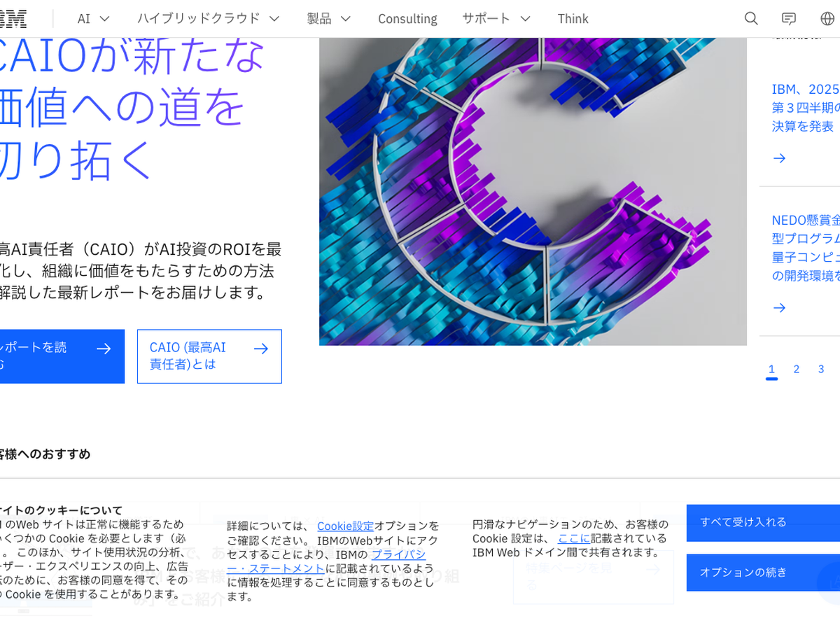The width and height of the screenshot is (840, 630).
Task: Expand the 製品 dropdown menu
Action: [x=328, y=19]
